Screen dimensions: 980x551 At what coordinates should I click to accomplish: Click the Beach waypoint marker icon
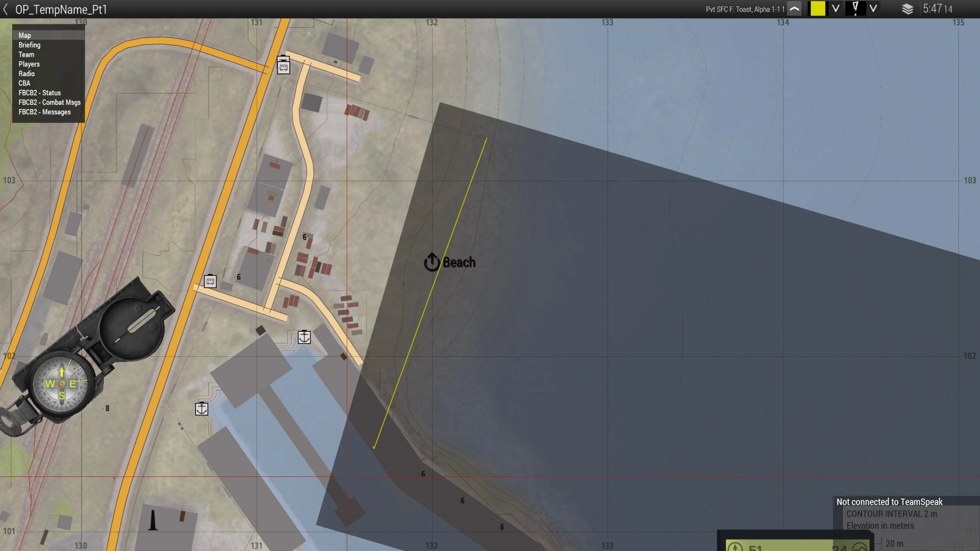(432, 262)
